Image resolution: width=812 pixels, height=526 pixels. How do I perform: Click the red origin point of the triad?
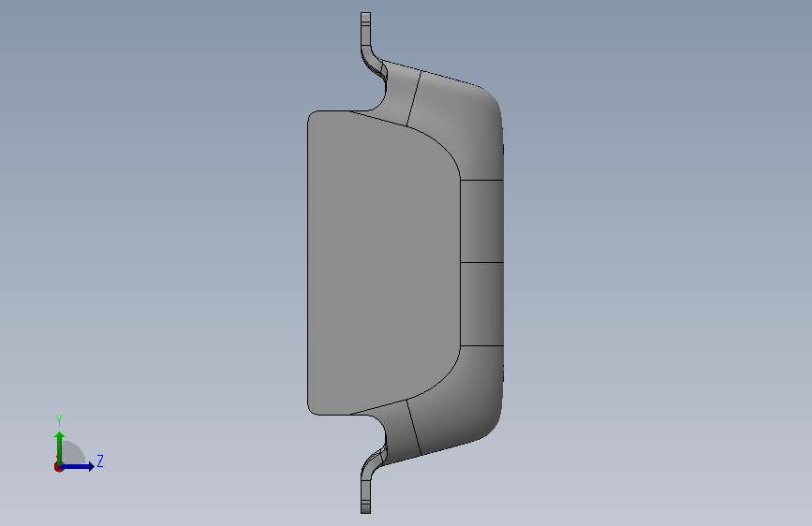pyautogui.click(x=58, y=467)
